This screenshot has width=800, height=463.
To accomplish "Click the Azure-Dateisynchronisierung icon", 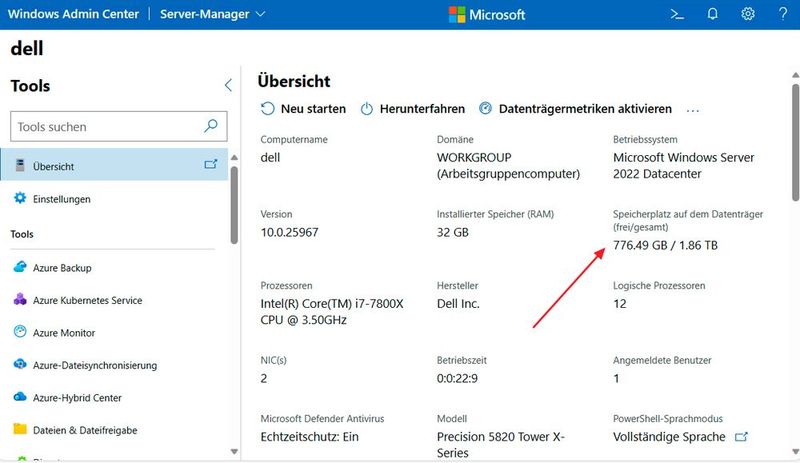I will (20, 364).
